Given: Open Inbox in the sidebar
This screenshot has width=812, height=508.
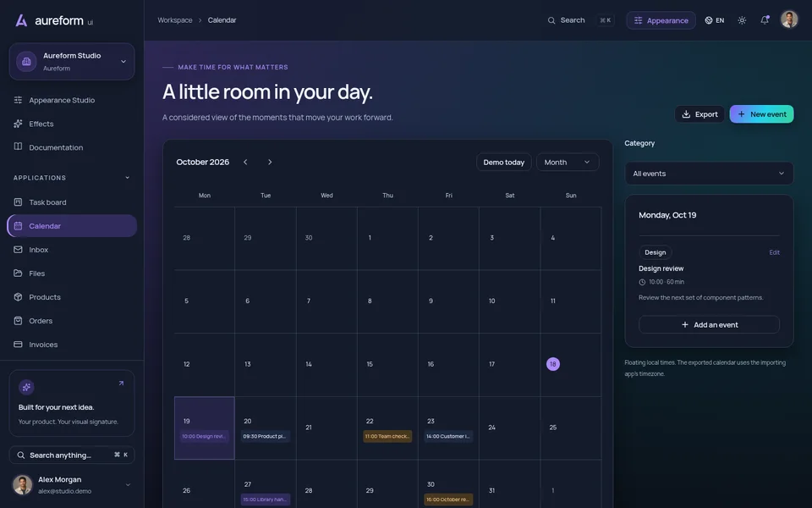Looking at the screenshot, I should tap(72, 250).
